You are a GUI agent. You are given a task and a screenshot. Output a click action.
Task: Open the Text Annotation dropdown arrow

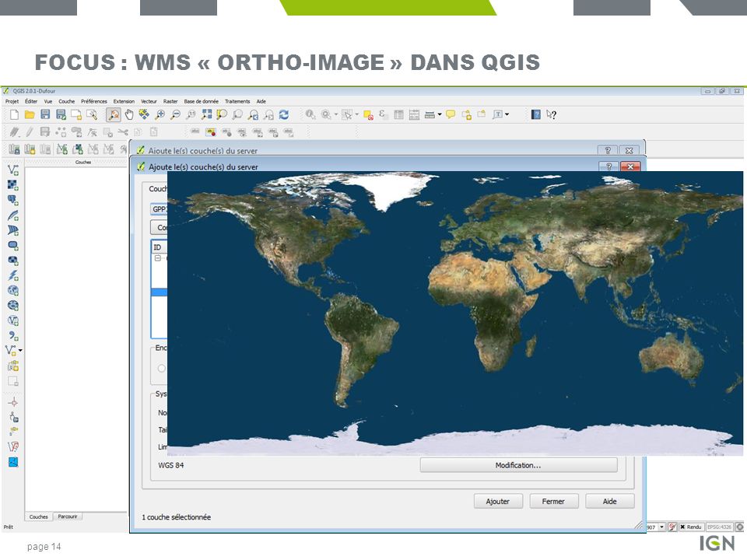507,115
